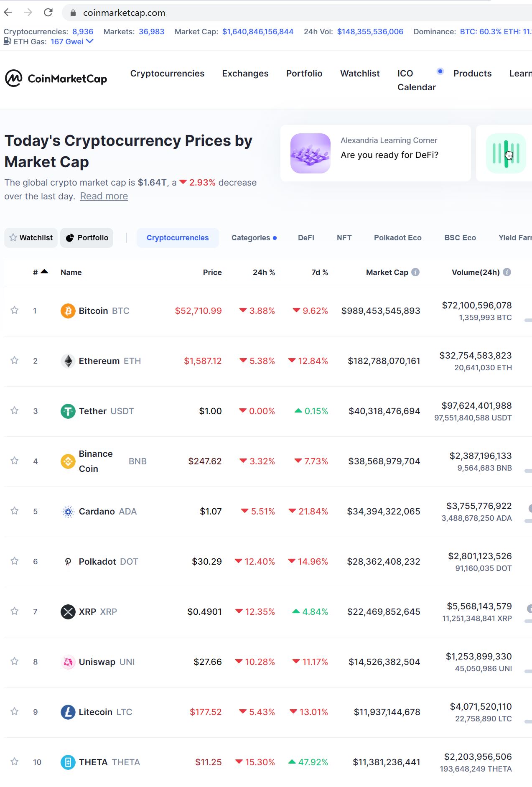Click the Market Cap info icon
Viewport: 532px width, 787px height.
click(415, 272)
